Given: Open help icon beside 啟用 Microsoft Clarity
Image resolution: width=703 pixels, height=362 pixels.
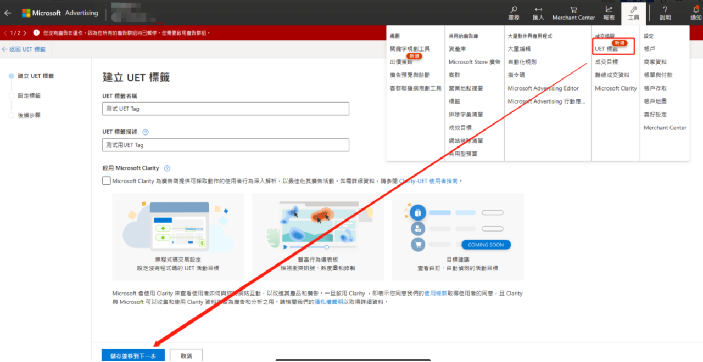Looking at the screenshot, I should pos(167,168).
